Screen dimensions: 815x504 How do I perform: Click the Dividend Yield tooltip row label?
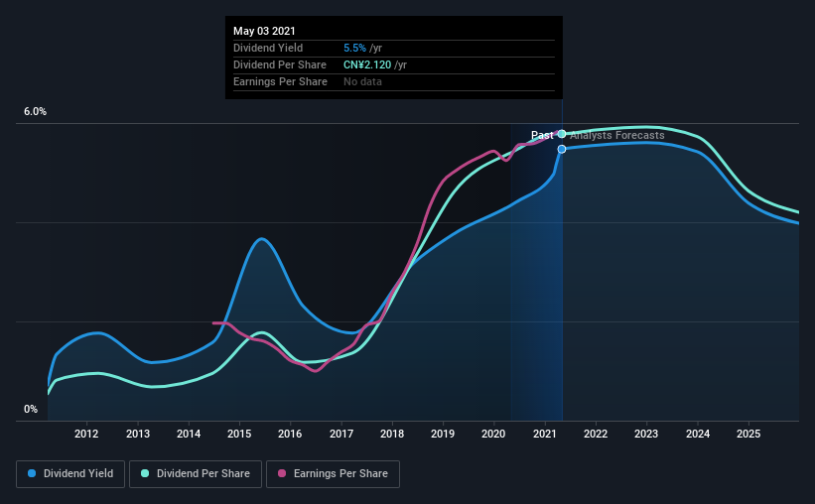(268, 48)
